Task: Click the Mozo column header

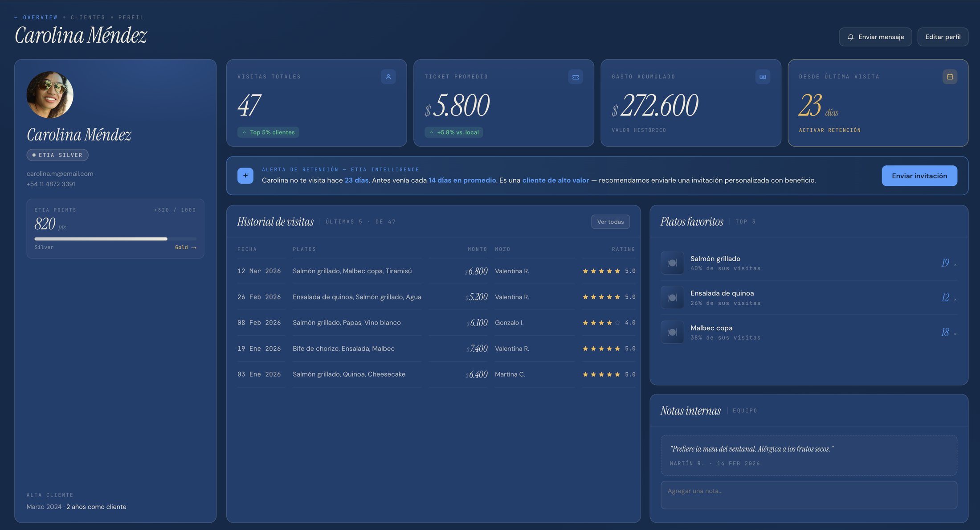Action: pyautogui.click(x=502, y=249)
